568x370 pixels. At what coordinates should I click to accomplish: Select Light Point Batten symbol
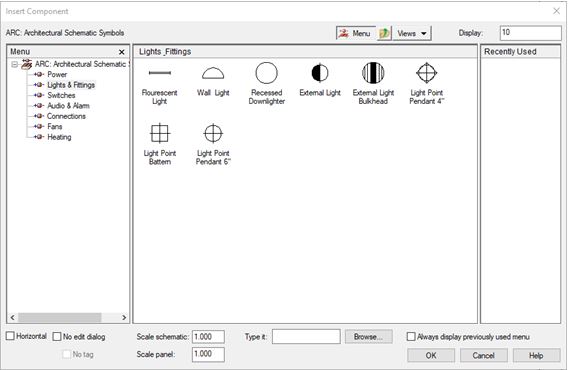coord(160,133)
